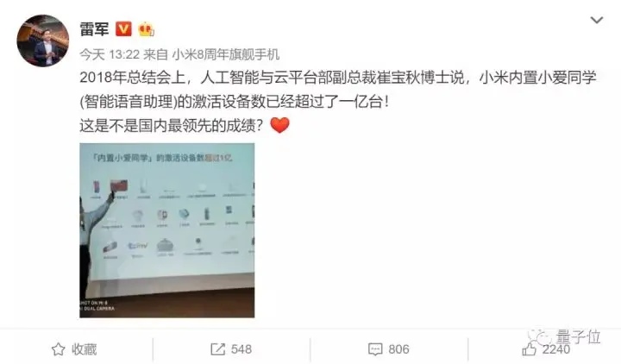The width and height of the screenshot is (621, 364).
Task: Click the crown membership badge icon
Action: (x=146, y=29)
